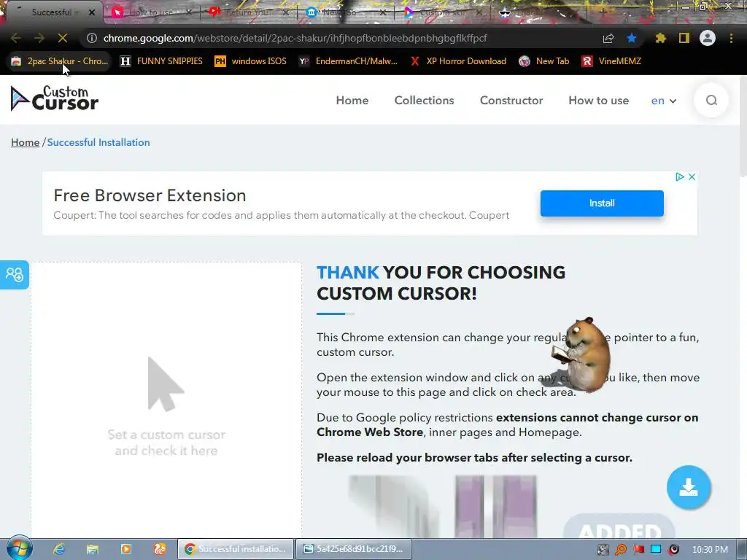Open Windows Explorer folder from taskbar
The width and height of the screenshot is (747, 560).
92,549
